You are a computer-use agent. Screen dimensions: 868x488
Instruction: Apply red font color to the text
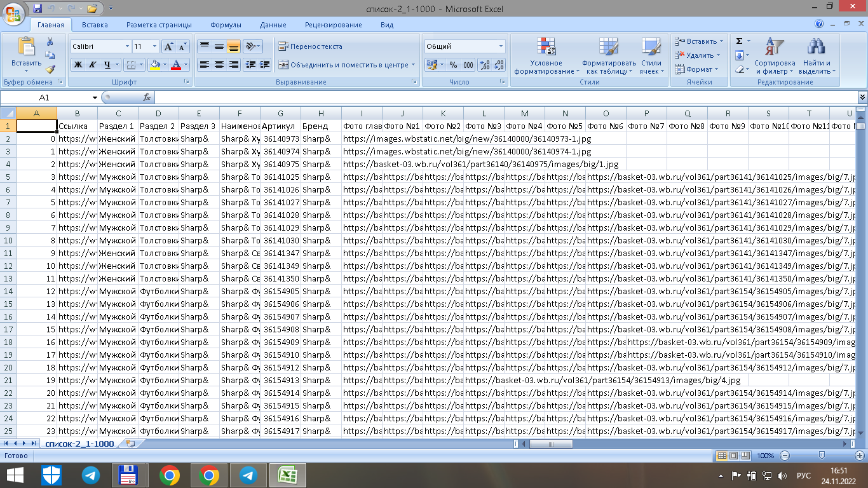pyautogui.click(x=176, y=65)
